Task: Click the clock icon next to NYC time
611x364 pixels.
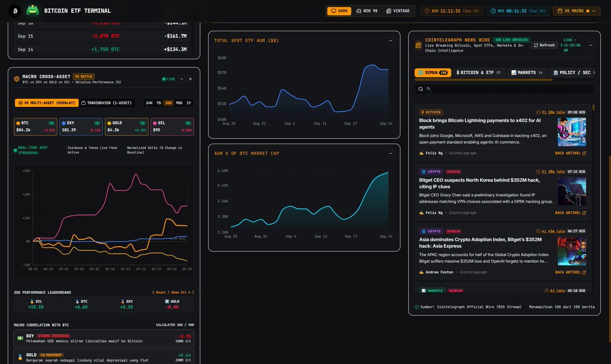Action: [x=493, y=11]
